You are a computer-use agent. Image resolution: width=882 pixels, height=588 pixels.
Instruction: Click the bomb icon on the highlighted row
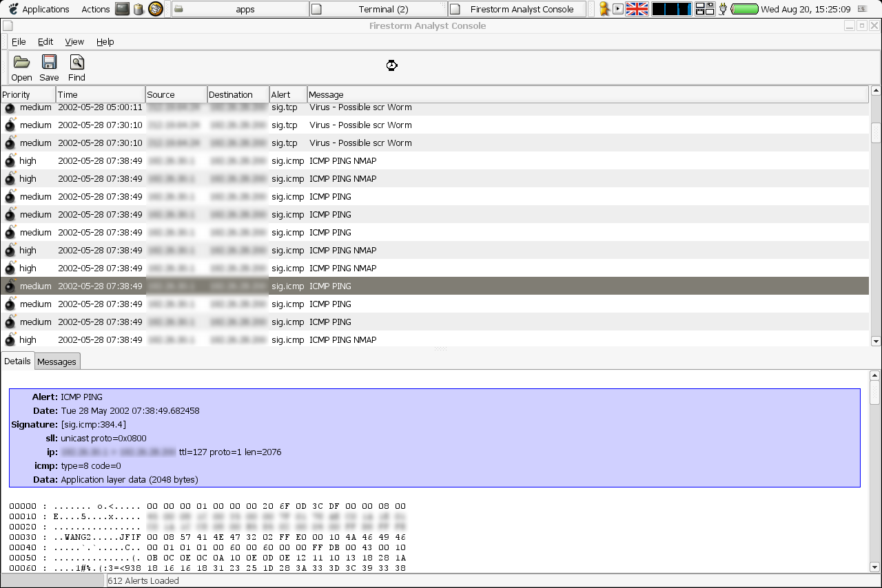click(10, 286)
